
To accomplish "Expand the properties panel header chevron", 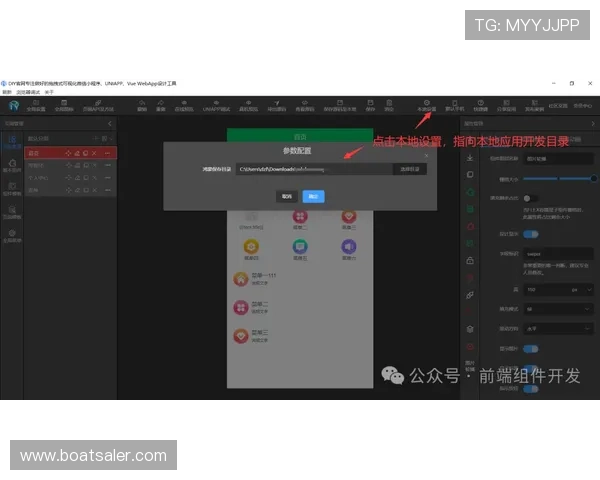I will 591,124.
